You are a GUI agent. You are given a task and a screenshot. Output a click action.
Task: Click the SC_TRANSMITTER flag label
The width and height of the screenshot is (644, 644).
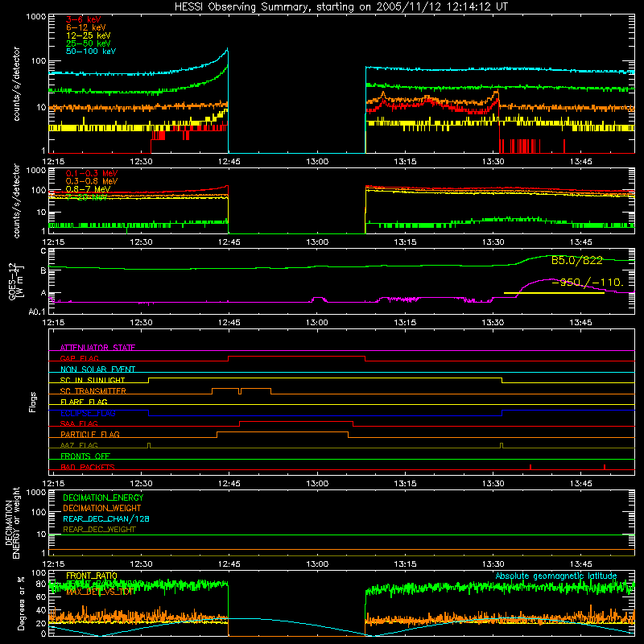coord(93,391)
